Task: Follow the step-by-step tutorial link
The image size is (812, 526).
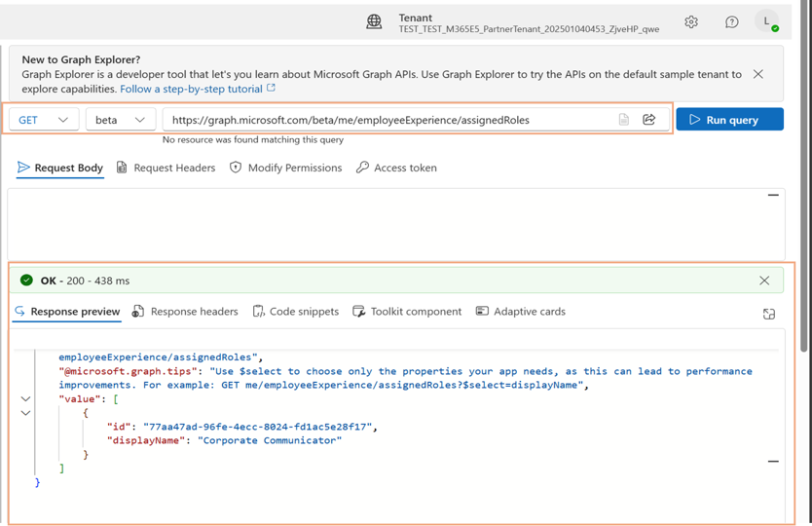Action: coord(198,89)
